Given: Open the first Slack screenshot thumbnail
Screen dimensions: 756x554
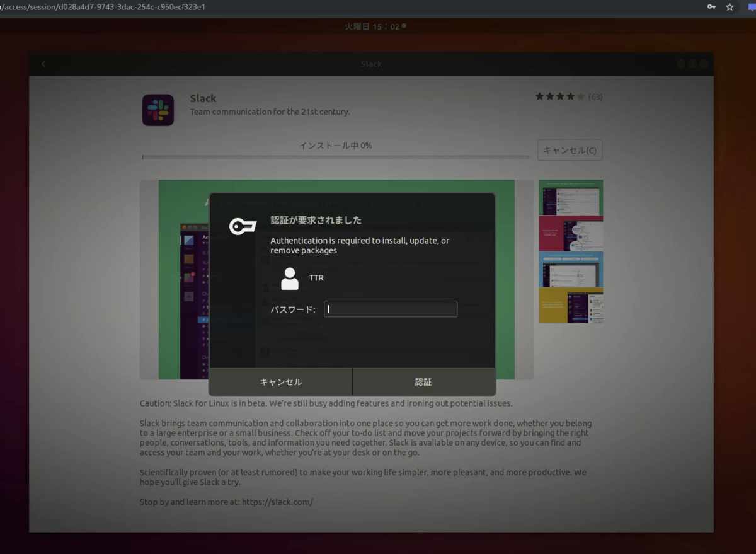Looking at the screenshot, I should point(570,197).
